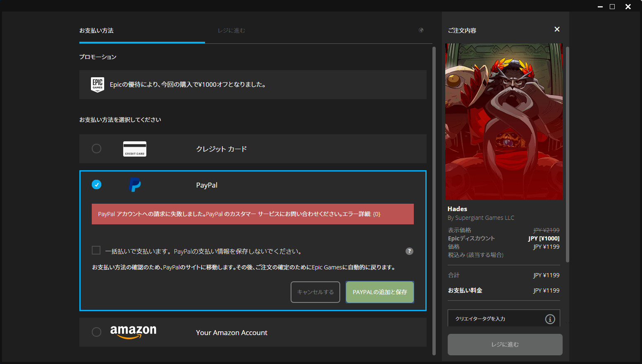This screenshot has width=642, height=364.
Task: Click the Amazon logo
Action: click(x=133, y=332)
